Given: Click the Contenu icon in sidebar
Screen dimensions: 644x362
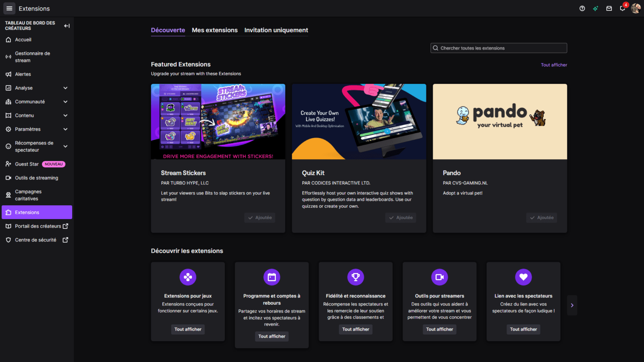Looking at the screenshot, I should pos(8,116).
